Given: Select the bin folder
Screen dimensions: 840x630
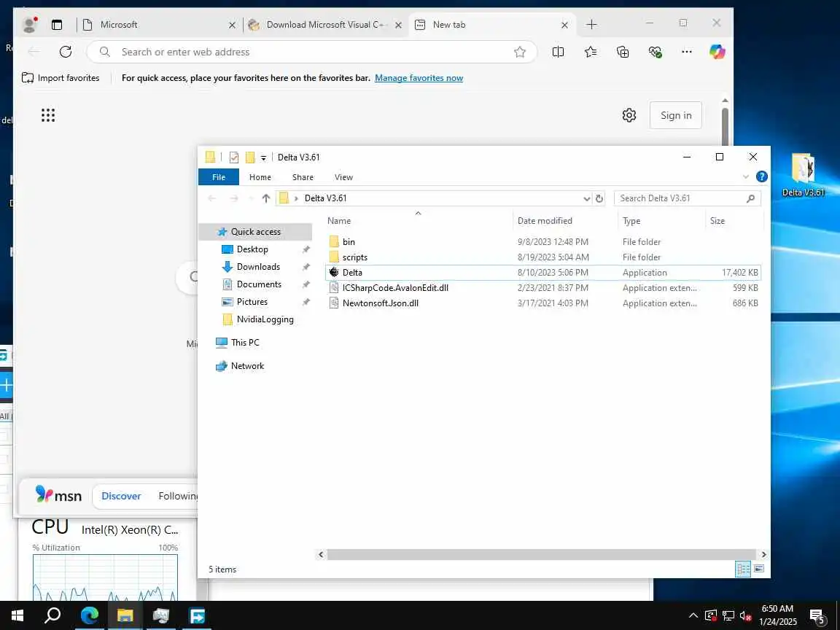Looking at the screenshot, I should point(542,241).
